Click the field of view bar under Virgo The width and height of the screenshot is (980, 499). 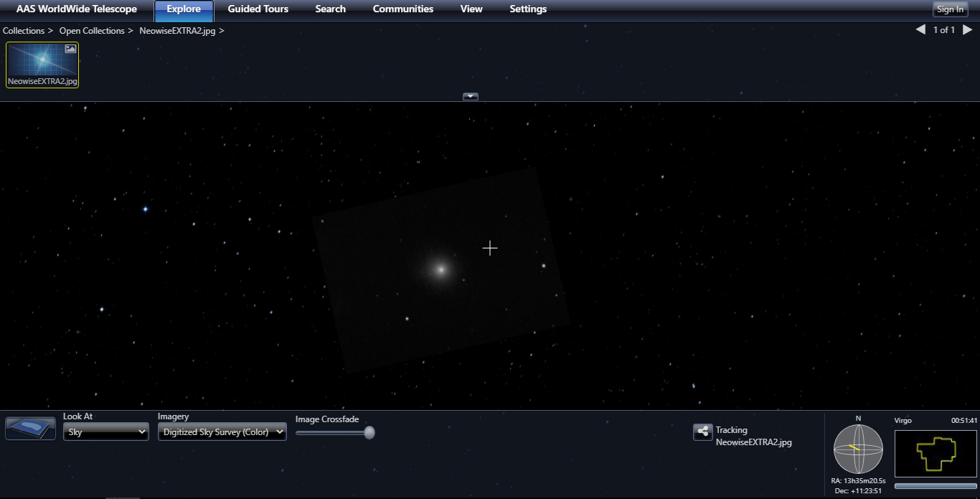936,486
